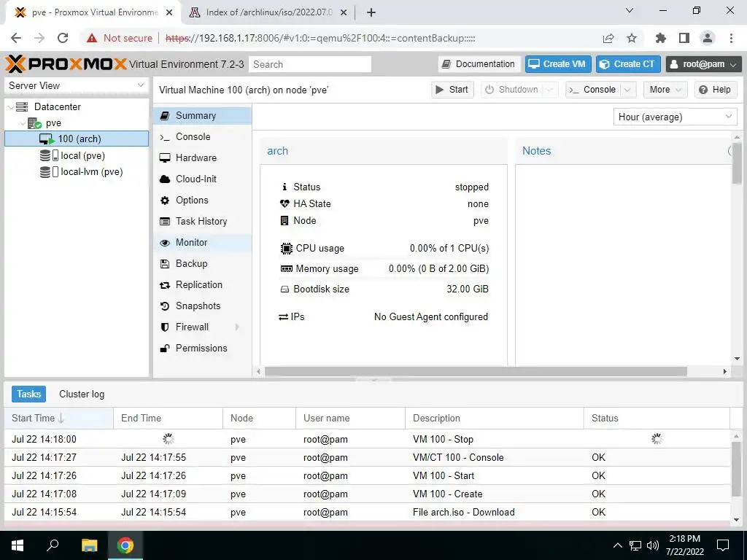The image size is (747, 560).
Task: Collapse the pve tree node
Action: coord(23,123)
